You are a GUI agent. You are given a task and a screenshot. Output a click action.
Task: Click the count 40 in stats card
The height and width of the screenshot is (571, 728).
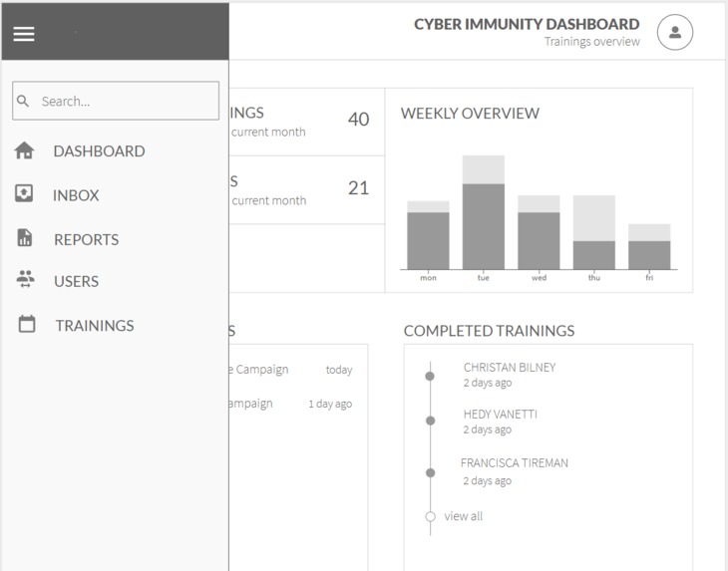tap(358, 120)
